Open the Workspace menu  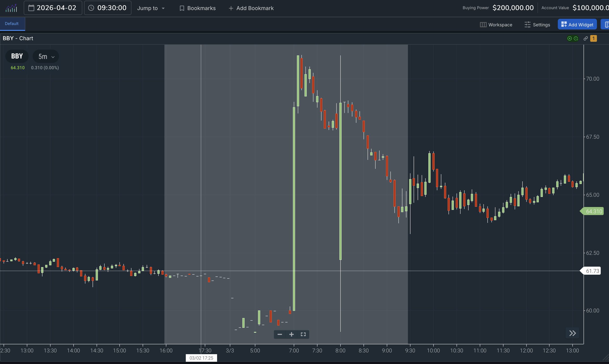496,25
